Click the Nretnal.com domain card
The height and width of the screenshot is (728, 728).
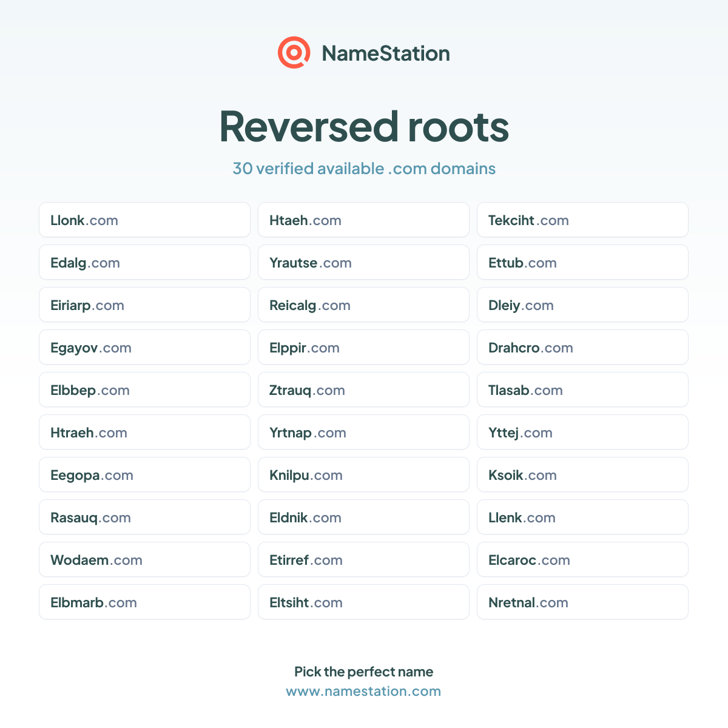click(x=582, y=602)
